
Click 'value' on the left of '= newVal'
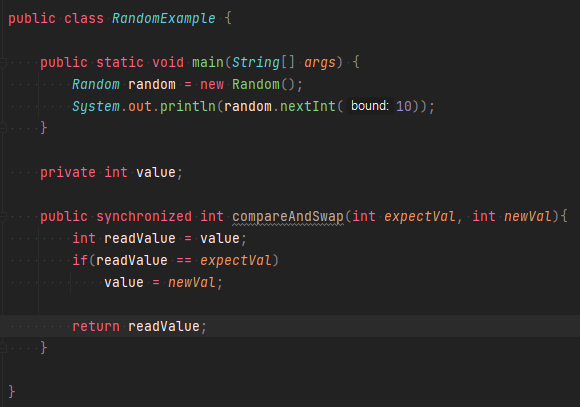(124, 283)
